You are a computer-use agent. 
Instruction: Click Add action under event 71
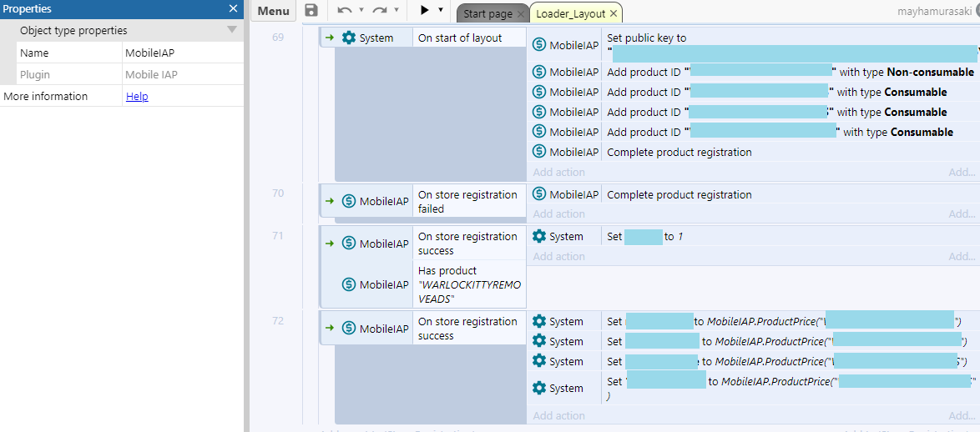click(558, 256)
